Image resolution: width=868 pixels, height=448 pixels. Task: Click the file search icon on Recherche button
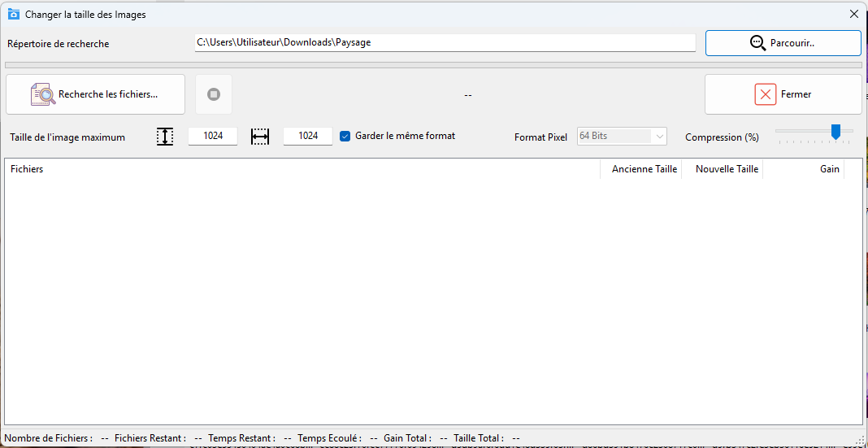click(43, 94)
